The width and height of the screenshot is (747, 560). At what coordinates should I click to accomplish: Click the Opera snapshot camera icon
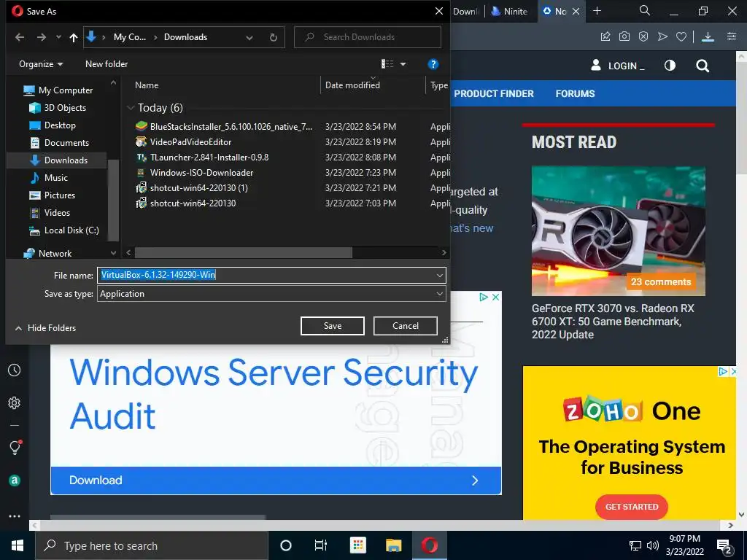click(624, 36)
